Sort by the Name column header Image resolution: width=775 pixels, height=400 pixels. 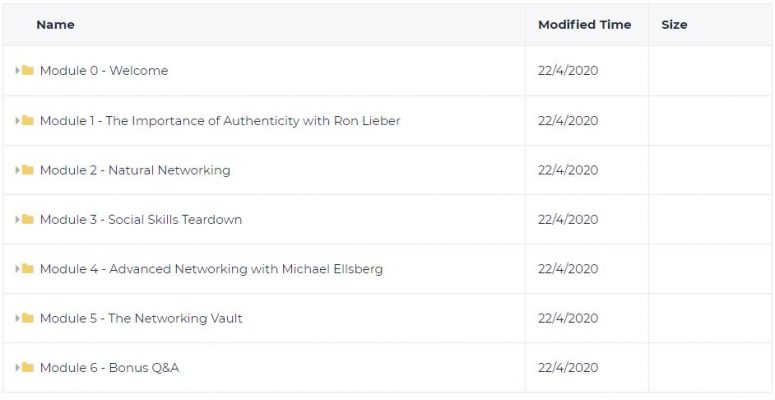55,25
